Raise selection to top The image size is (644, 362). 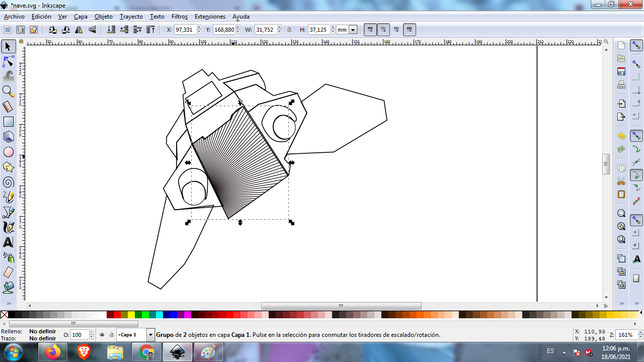[150, 30]
